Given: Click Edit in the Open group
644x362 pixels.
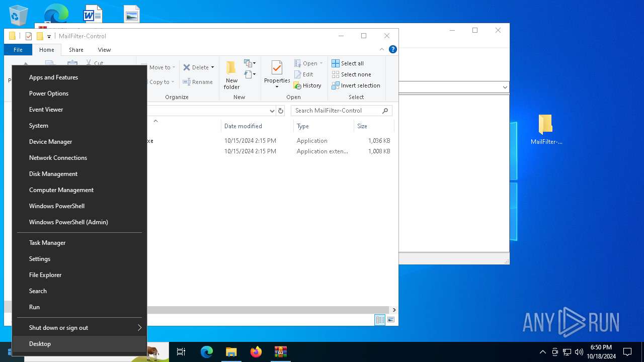Looking at the screenshot, I should [303, 74].
